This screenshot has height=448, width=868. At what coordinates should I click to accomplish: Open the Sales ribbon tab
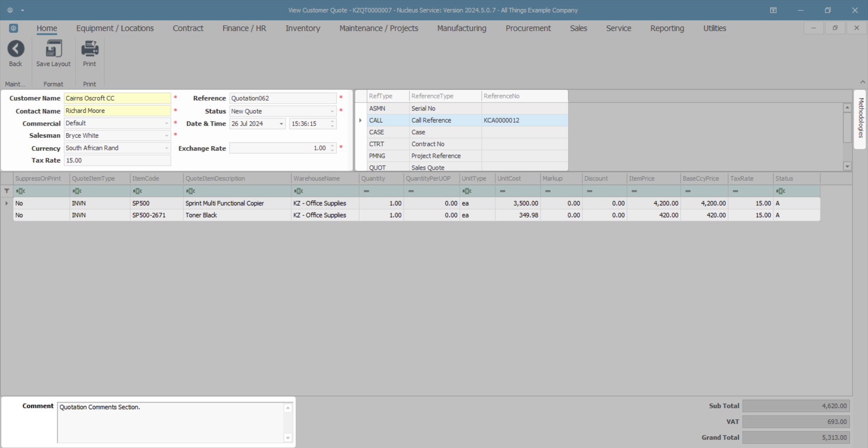[x=579, y=28]
